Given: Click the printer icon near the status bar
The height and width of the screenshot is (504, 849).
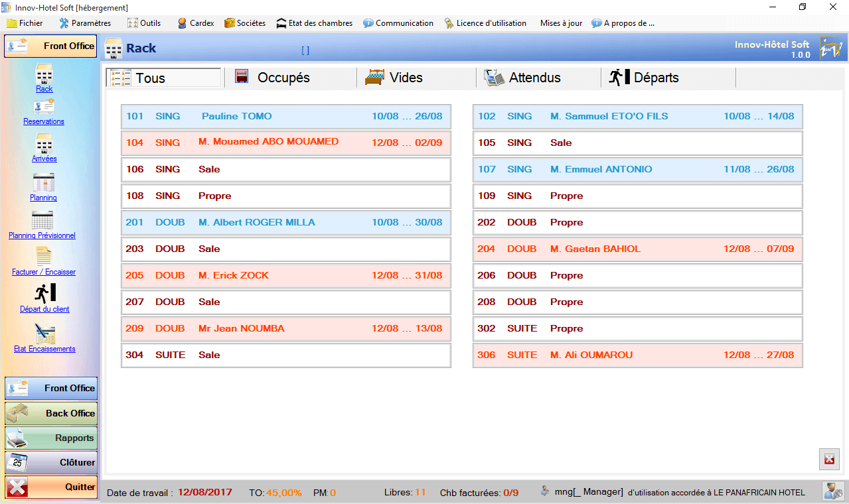Looking at the screenshot, I should [x=832, y=491].
